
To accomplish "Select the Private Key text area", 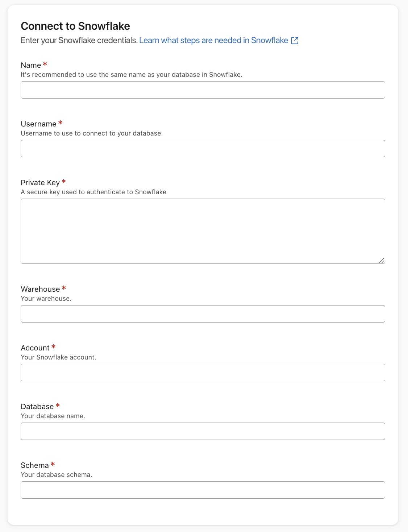I will click(x=203, y=231).
